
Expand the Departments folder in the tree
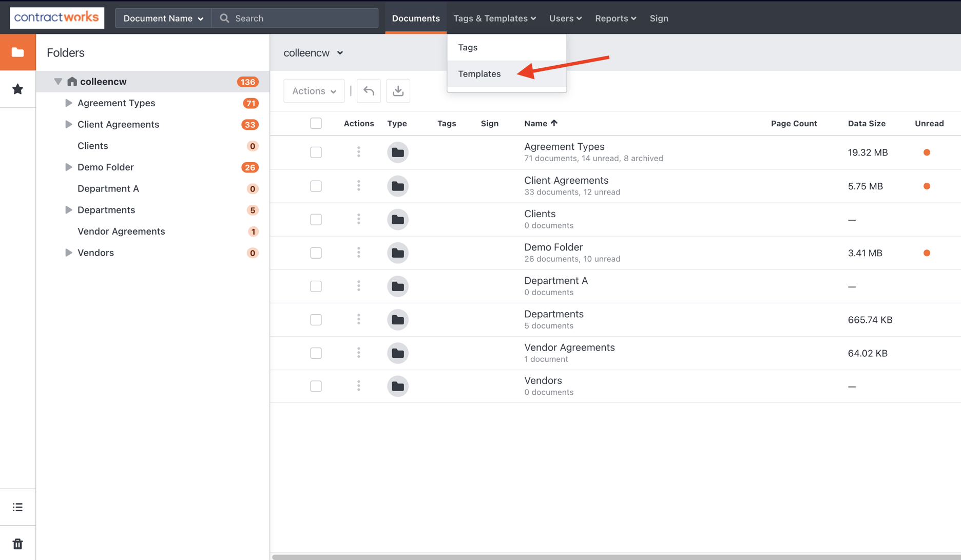(69, 209)
